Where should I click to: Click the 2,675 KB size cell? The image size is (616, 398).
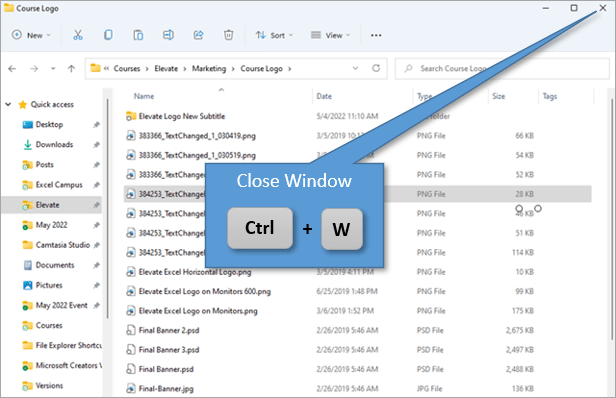tap(519, 330)
